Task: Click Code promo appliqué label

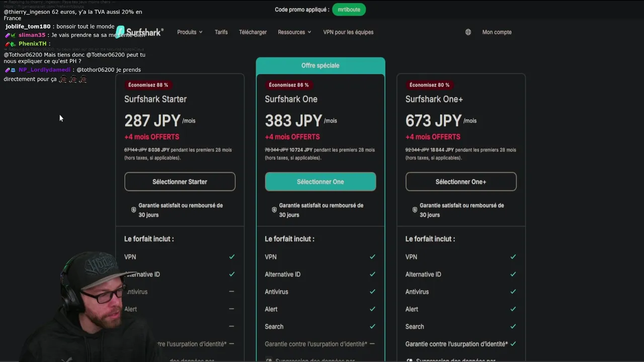Action: click(x=302, y=10)
